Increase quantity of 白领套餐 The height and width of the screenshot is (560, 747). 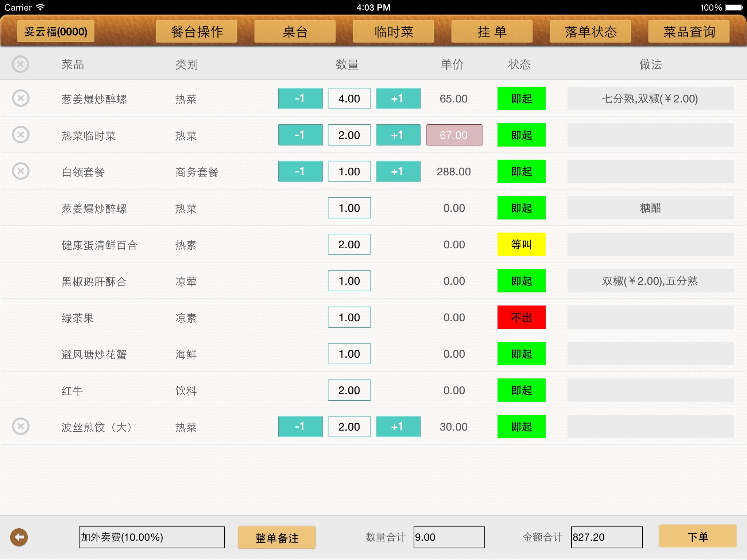(x=398, y=171)
